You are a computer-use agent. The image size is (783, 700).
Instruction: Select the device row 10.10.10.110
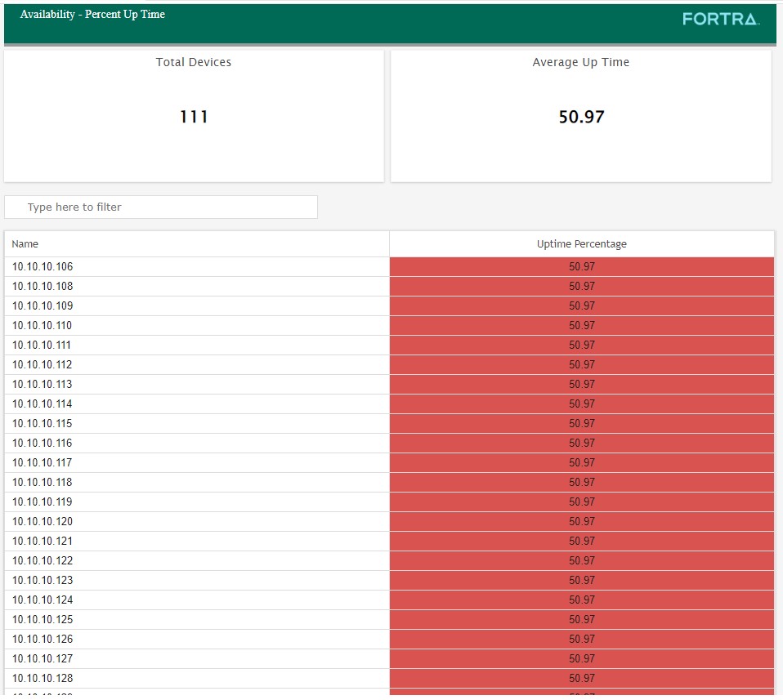pos(390,326)
